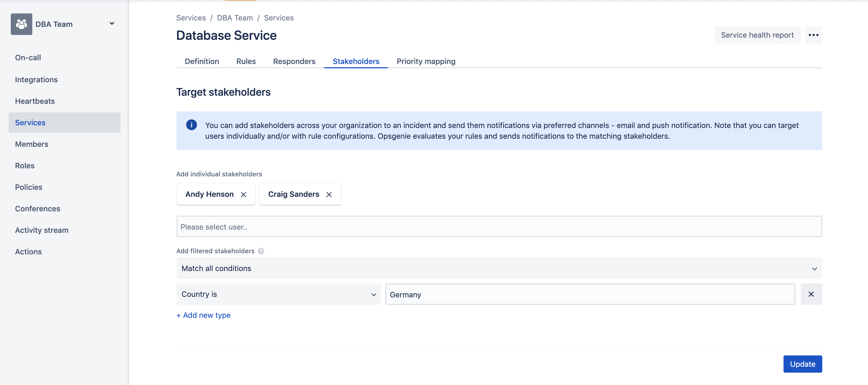The image size is (868, 385).
Task: Click the question mark help icon next to filtered stakeholders
Action: click(x=260, y=251)
